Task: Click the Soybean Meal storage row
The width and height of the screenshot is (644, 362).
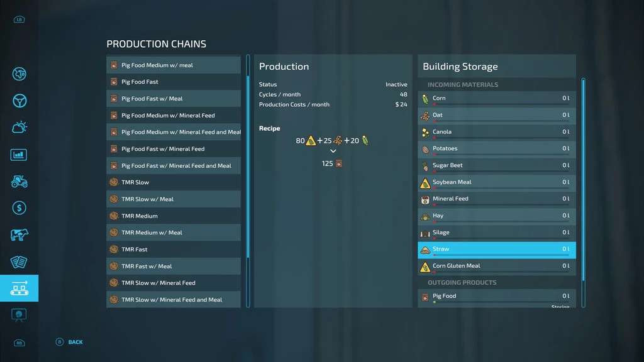Action: [x=496, y=182]
